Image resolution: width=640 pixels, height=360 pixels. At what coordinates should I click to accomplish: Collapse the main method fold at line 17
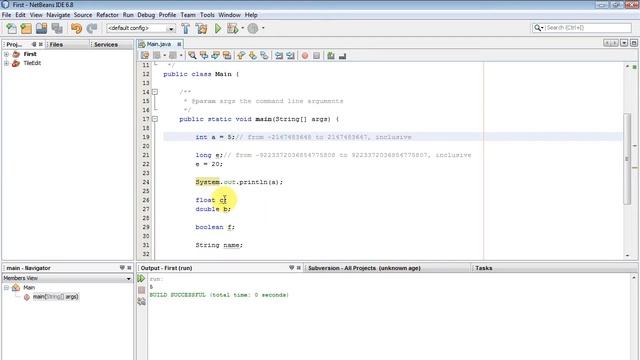[155, 119]
